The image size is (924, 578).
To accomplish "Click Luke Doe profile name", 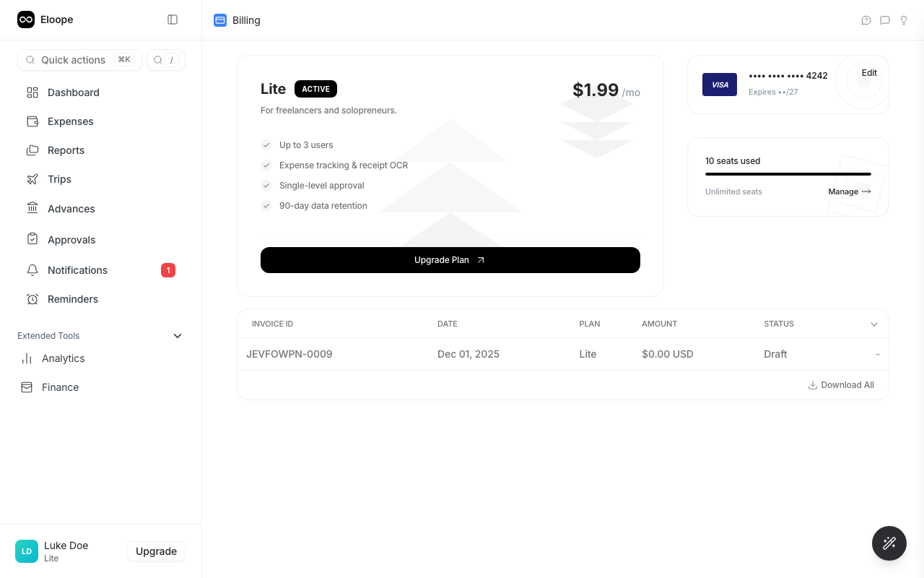I will pos(66,545).
